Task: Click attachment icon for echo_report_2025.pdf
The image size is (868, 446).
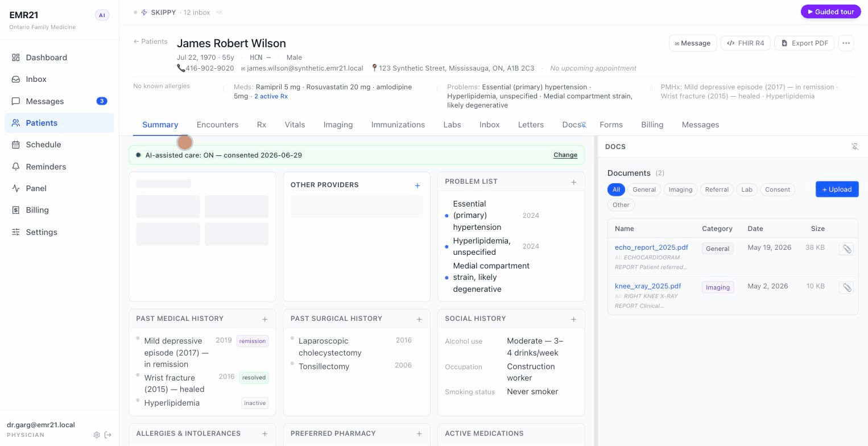Action: pyautogui.click(x=846, y=249)
